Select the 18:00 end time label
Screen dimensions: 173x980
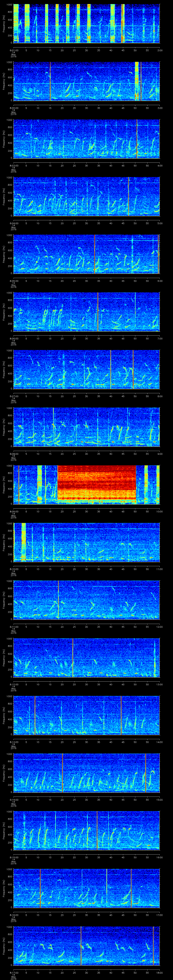tap(160, 972)
